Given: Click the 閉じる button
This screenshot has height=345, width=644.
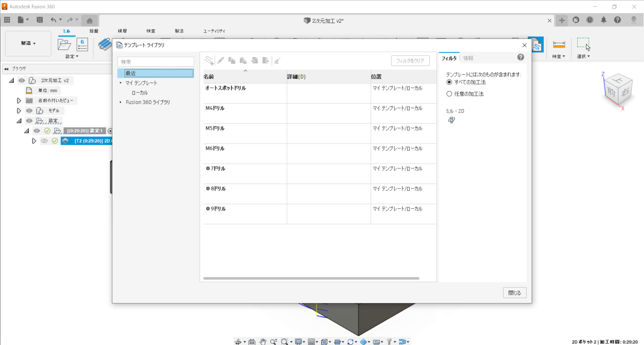Looking at the screenshot, I should (x=514, y=293).
